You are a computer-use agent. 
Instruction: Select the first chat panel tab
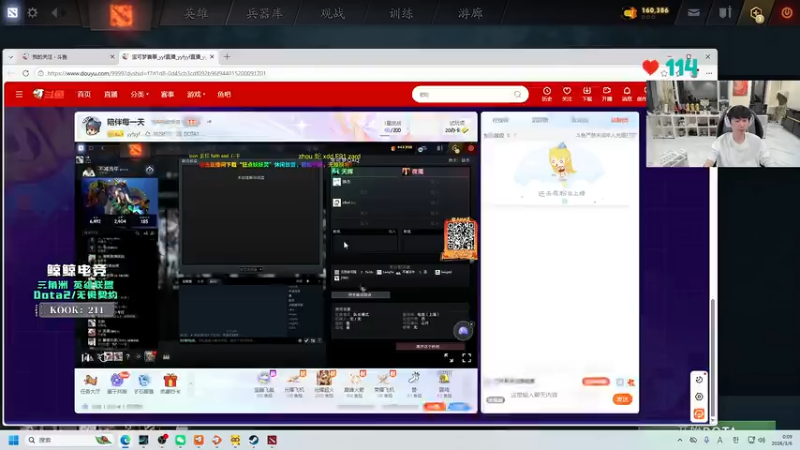(x=501, y=120)
